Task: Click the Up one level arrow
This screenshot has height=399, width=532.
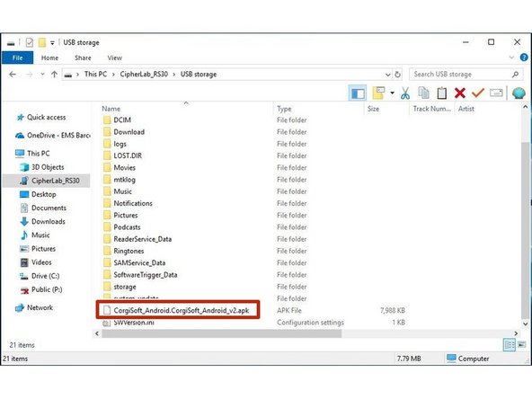Action: coord(54,75)
